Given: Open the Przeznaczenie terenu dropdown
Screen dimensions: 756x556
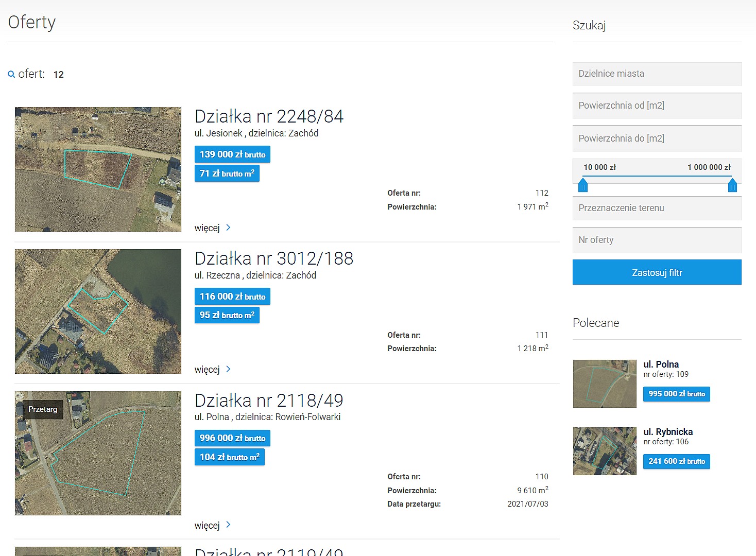Looking at the screenshot, I should [x=657, y=208].
